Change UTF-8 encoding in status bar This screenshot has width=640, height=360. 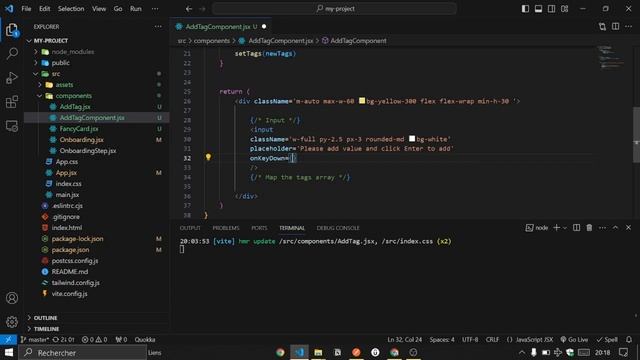click(x=470, y=340)
